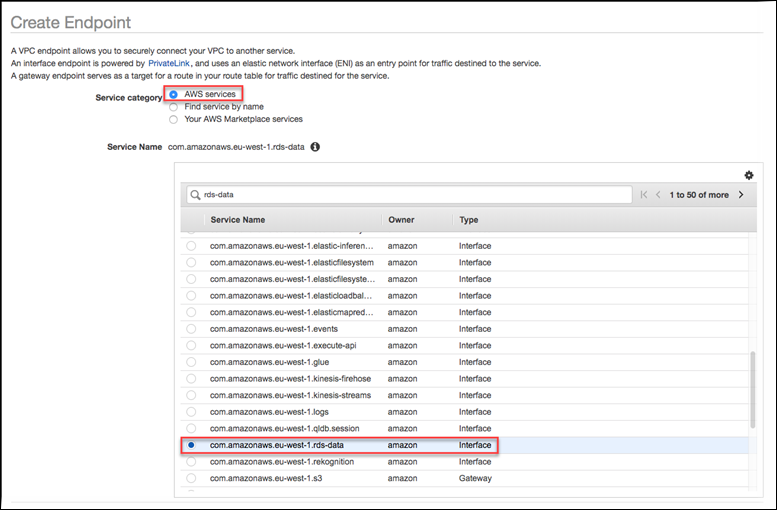Select the eu-west-1.rekognition service

[191, 462]
